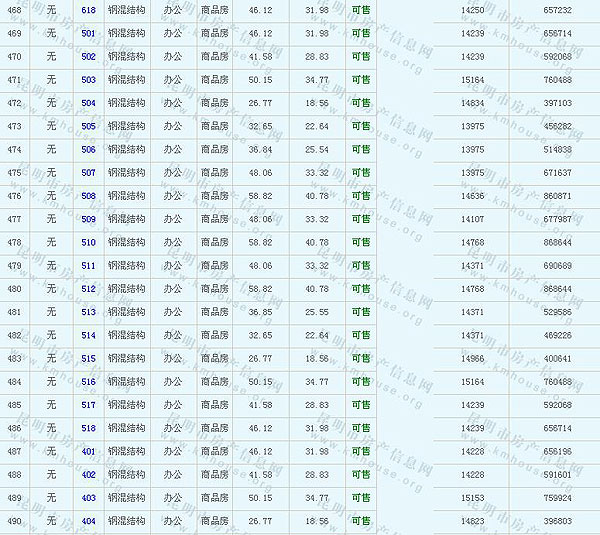The height and width of the screenshot is (535, 600).
Task: Click total price 397103 cell
Action: click(557, 103)
